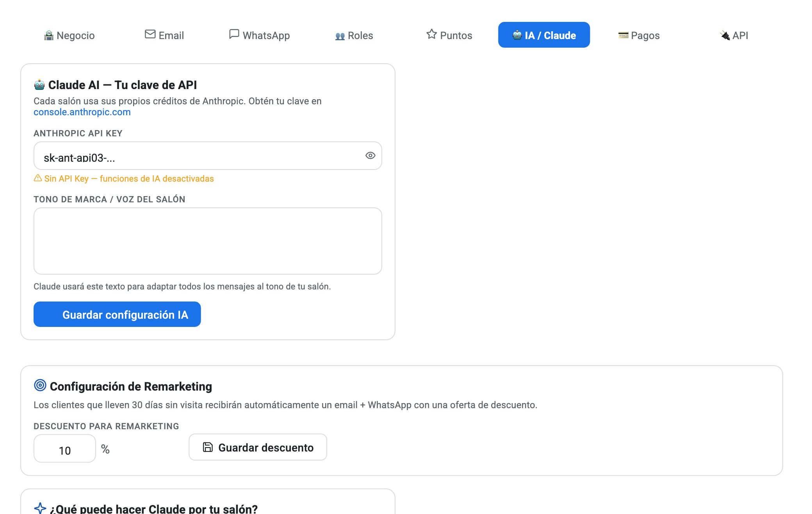The width and height of the screenshot is (812, 514).
Task: Open the Pagos tab
Action: click(x=639, y=35)
